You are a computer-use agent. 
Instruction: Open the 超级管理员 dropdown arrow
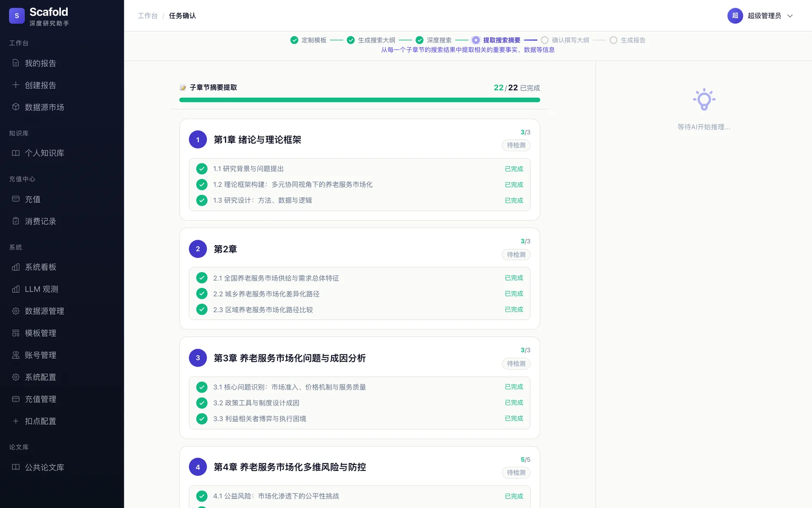[790, 16]
